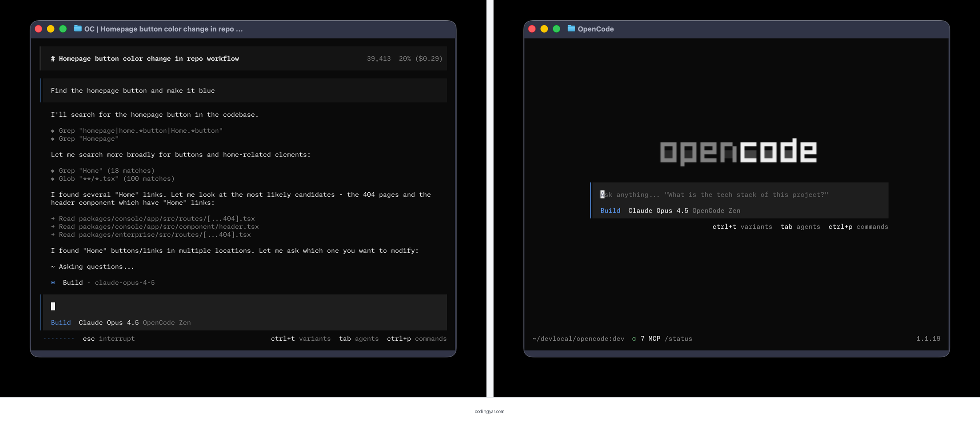
Task: Click ctrl+p commands hint in the session window
Action: [417, 339]
